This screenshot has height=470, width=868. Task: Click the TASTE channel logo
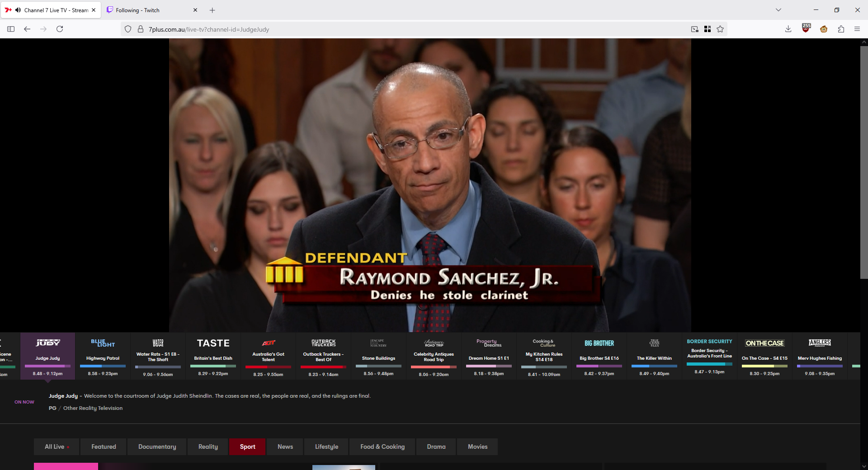point(213,343)
